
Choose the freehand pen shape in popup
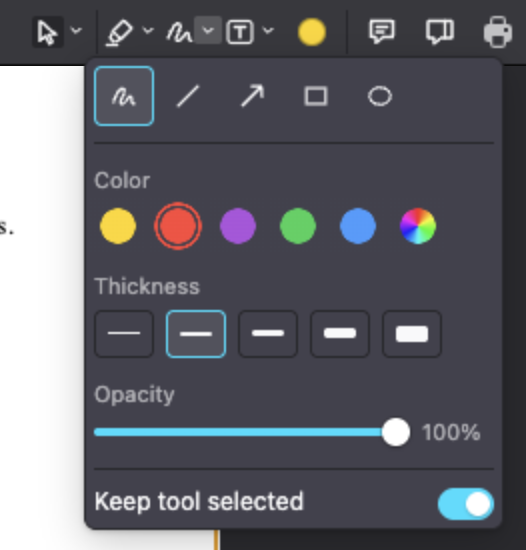pyautogui.click(x=124, y=96)
